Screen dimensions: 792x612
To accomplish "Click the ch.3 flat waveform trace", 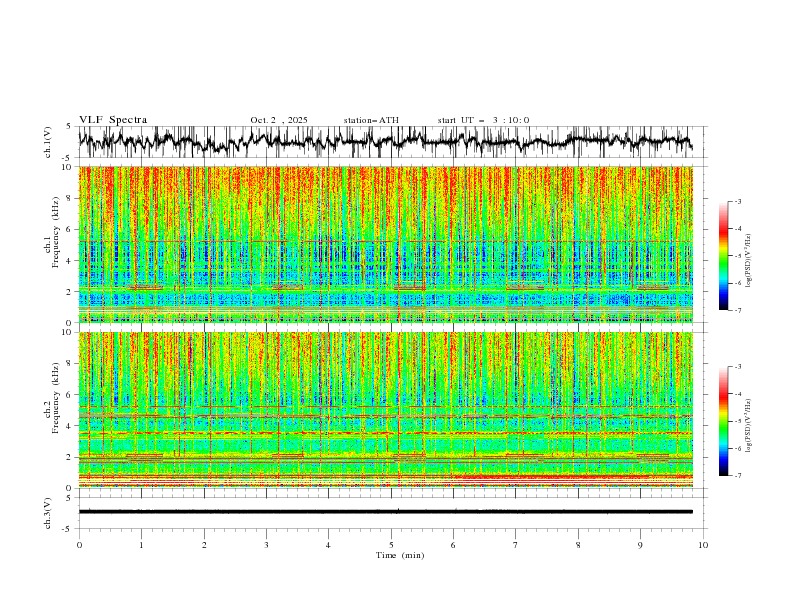I will tap(385, 512).
